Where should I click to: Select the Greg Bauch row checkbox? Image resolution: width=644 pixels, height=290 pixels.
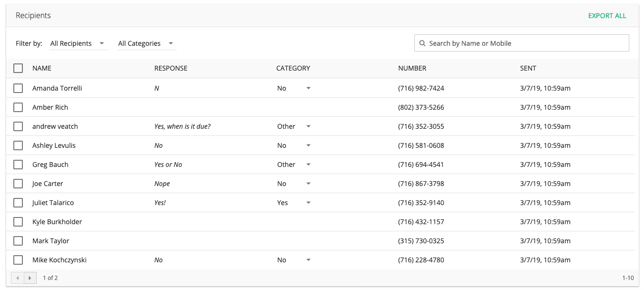point(18,165)
